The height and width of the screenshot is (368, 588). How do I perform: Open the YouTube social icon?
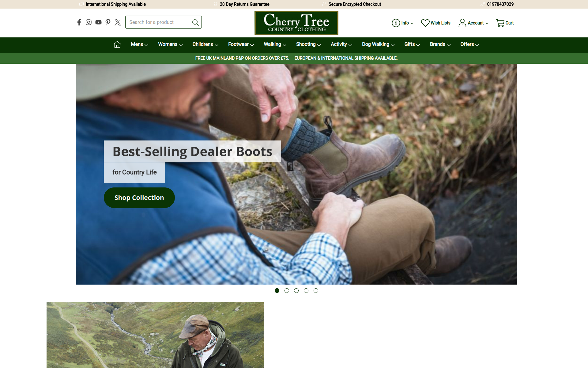click(98, 22)
